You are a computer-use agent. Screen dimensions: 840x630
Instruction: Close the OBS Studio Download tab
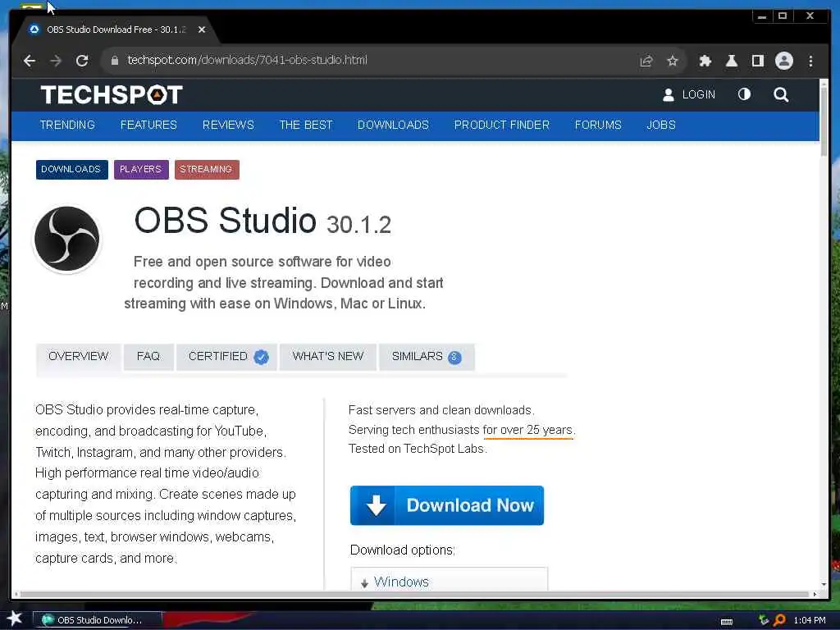[202, 30]
